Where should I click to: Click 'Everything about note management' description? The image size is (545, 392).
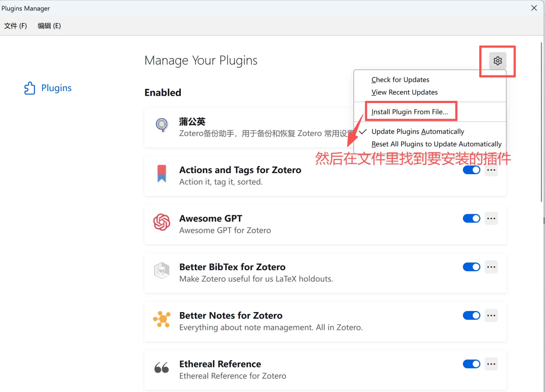(271, 327)
